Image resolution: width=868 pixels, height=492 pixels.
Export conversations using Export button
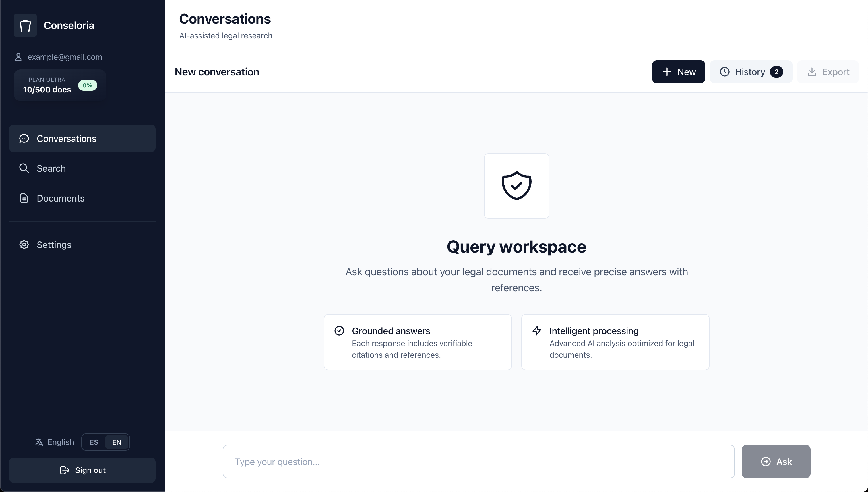pos(828,72)
